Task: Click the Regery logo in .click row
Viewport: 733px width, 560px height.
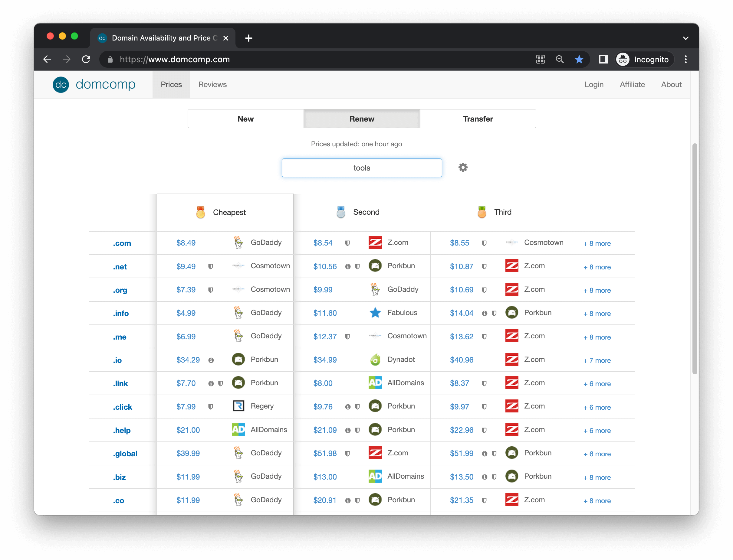Action: click(x=238, y=406)
